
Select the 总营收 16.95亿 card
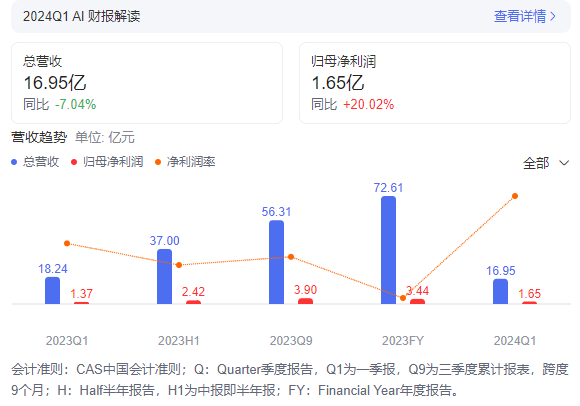(x=147, y=83)
